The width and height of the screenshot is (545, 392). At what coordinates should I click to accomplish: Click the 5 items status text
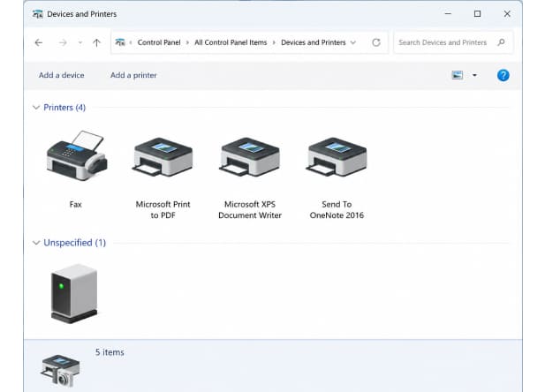coord(110,352)
